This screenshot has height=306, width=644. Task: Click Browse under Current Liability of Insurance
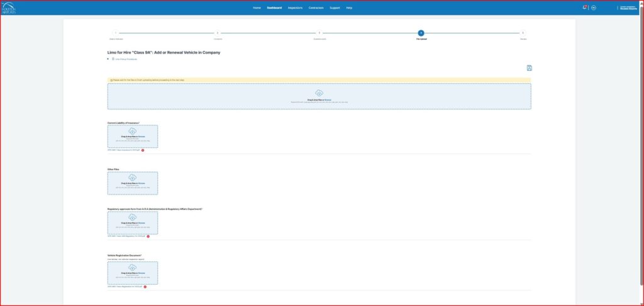pos(142,136)
